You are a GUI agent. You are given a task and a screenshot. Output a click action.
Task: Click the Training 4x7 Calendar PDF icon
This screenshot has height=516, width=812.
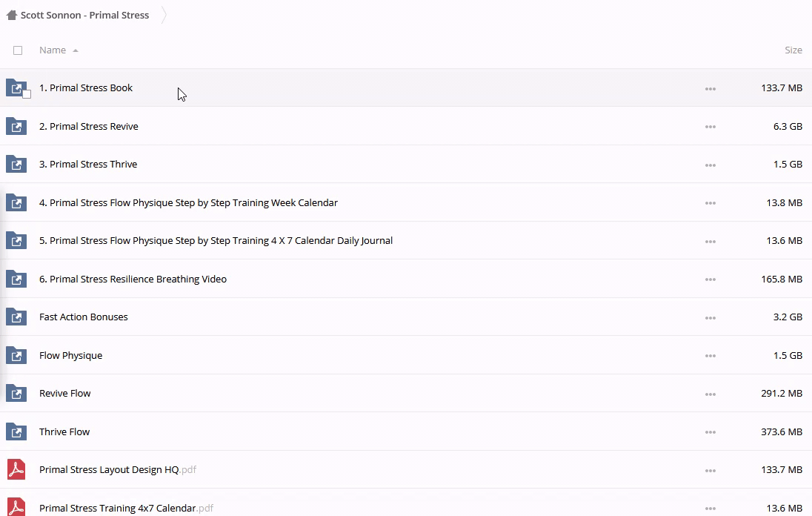coord(16,507)
